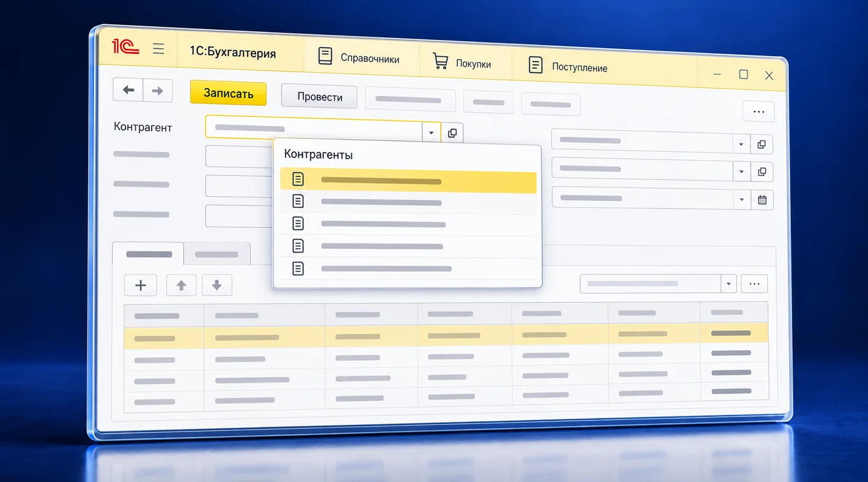Expand the Контрагент dropdown arrow
The height and width of the screenshot is (482, 868).
431,133
